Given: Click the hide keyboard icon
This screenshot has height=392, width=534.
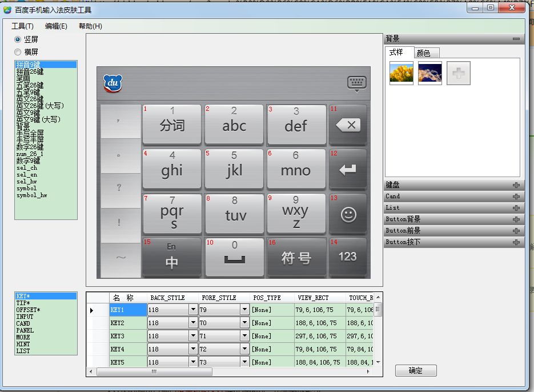Looking at the screenshot, I should (x=356, y=83).
